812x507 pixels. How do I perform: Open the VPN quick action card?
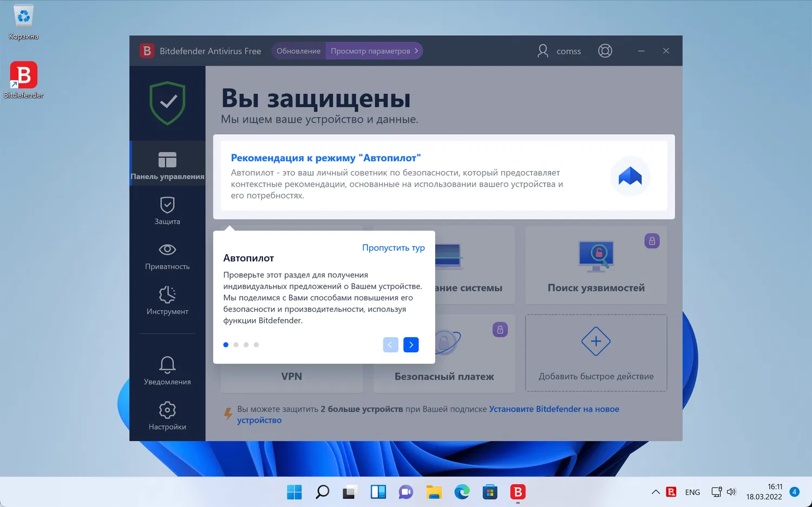click(x=292, y=377)
